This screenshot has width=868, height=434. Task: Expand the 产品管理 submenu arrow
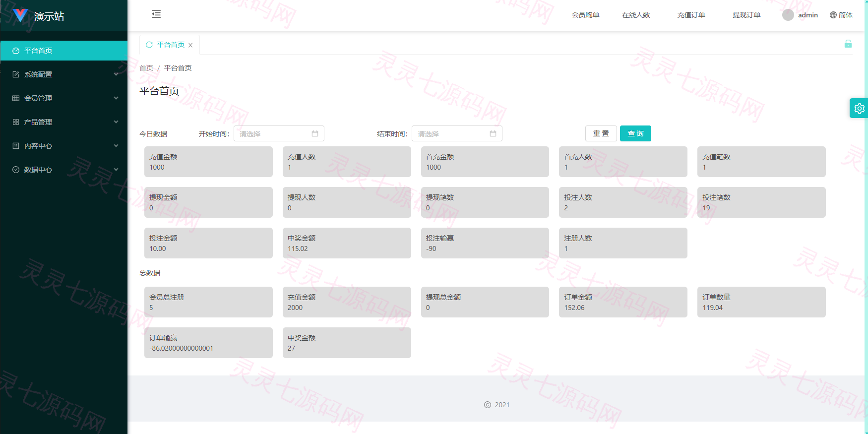click(x=116, y=122)
